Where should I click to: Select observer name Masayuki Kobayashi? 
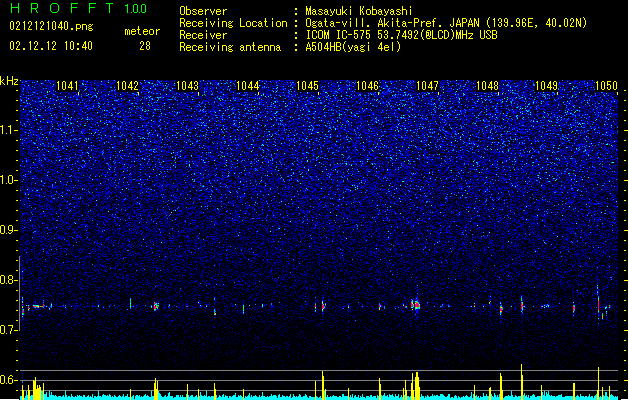[x=359, y=11]
